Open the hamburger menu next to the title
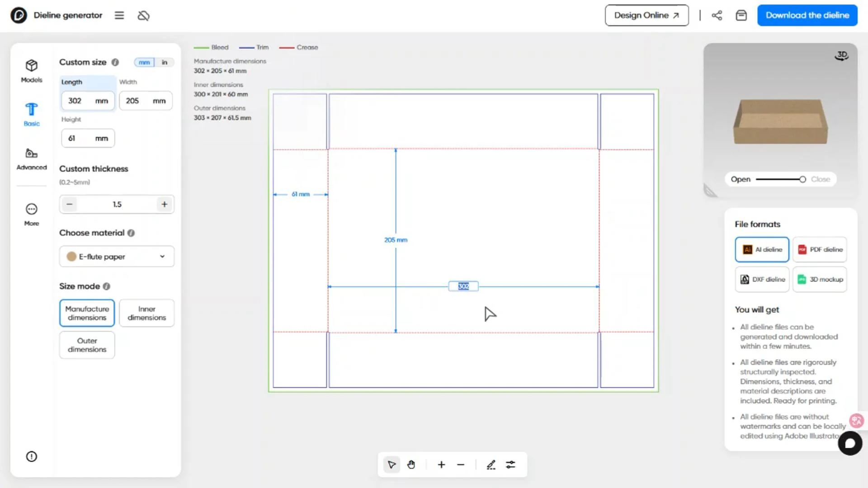 coord(119,15)
